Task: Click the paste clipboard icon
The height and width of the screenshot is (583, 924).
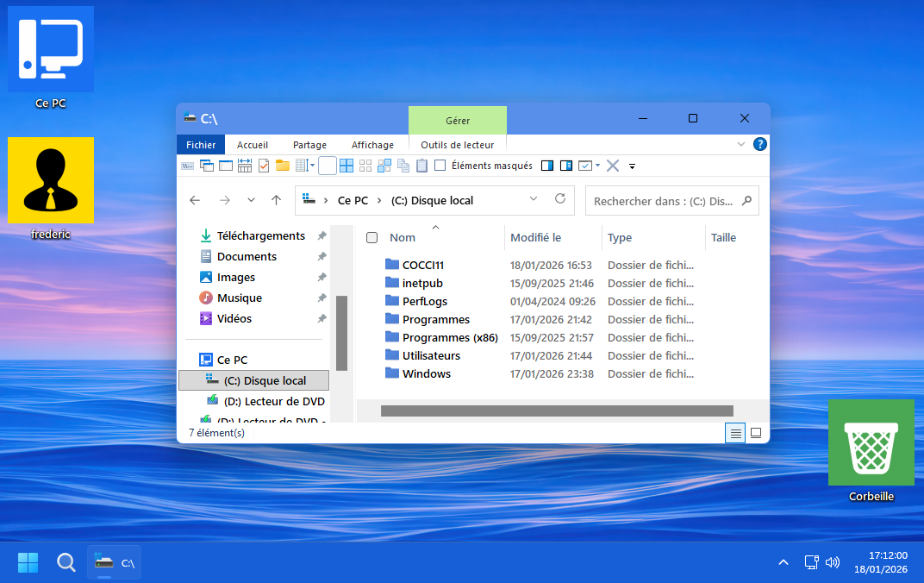Action: pyautogui.click(x=421, y=166)
